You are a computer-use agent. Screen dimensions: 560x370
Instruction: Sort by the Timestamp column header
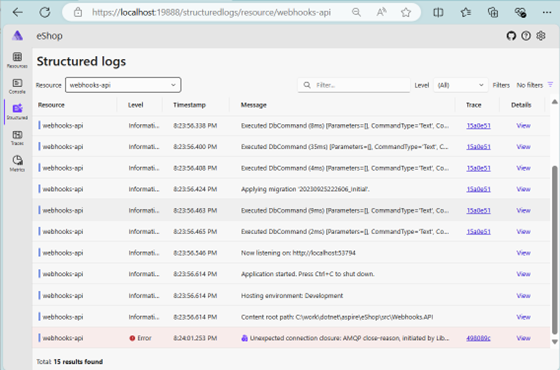(189, 105)
